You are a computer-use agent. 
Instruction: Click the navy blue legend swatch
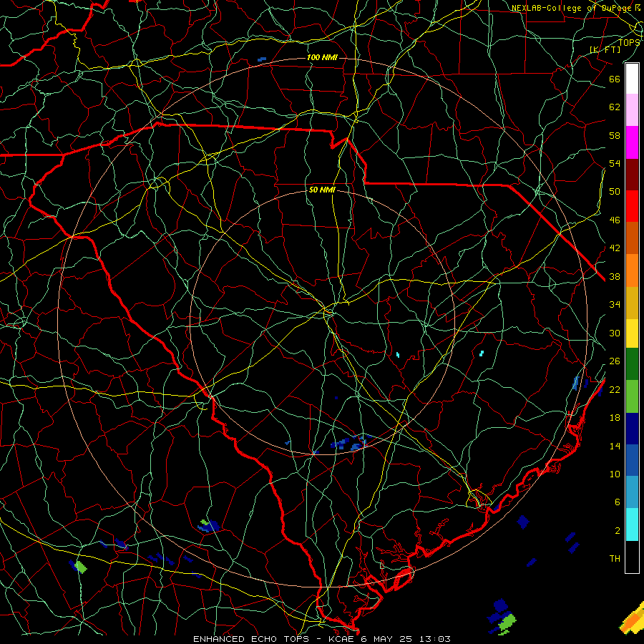point(632,429)
